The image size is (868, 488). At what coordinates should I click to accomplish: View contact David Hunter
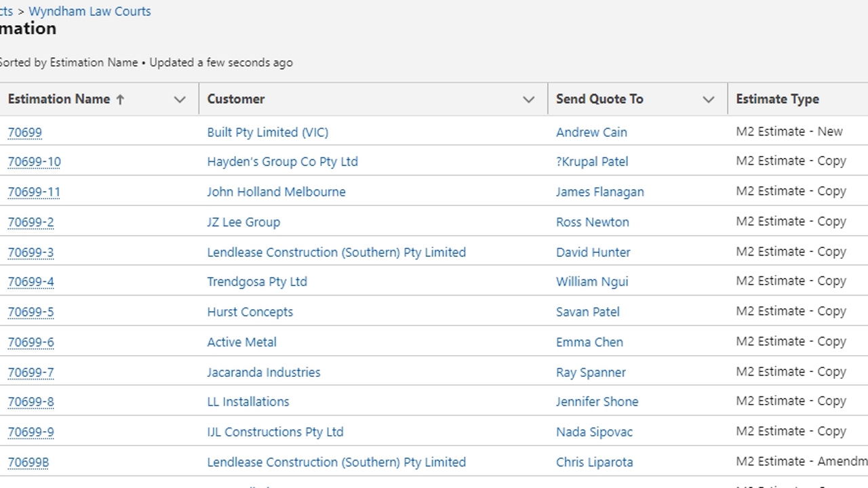click(593, 253)
